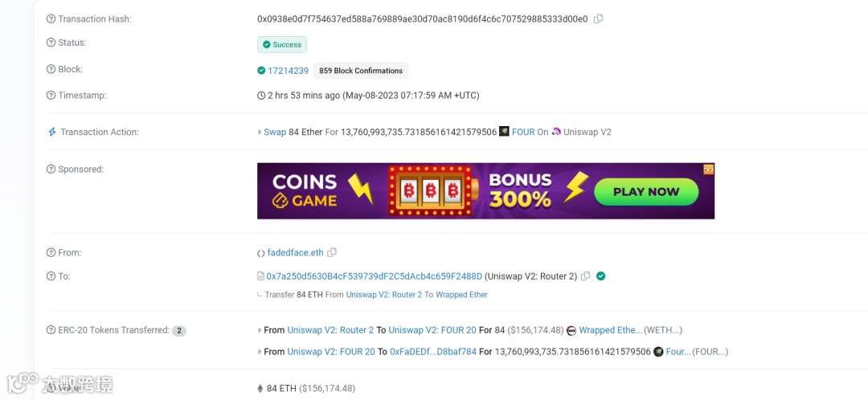Click the green verified checkmark after Router 2

coord(601,276)
